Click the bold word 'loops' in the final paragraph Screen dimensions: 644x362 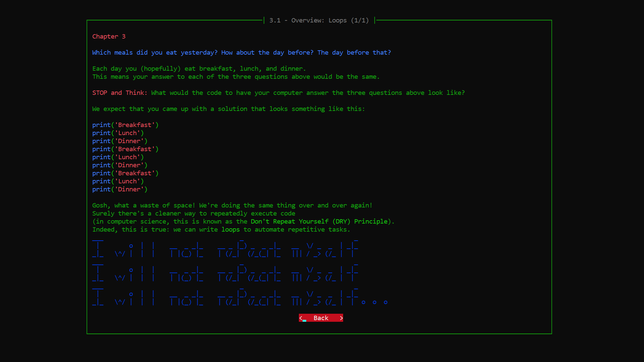click(230, 229)
